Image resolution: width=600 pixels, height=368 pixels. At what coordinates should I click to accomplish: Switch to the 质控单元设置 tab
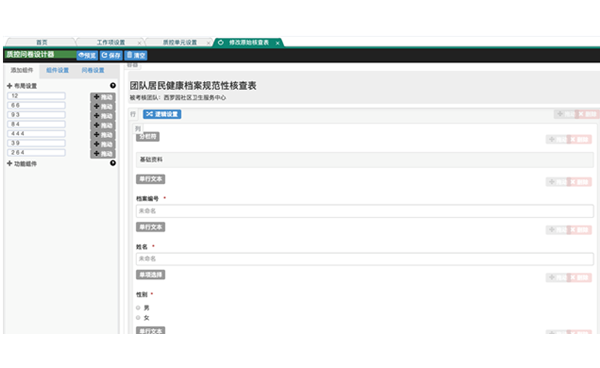(179, 42)
